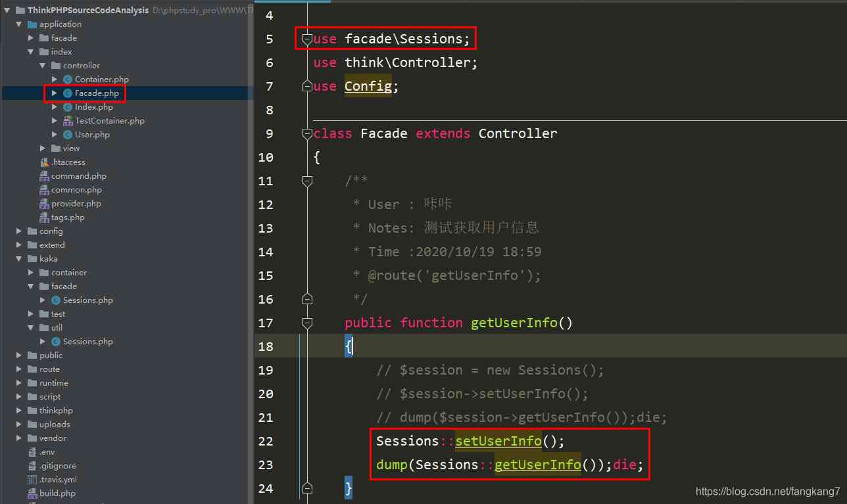Expand the route folder arrow
The height and width of the screenshot is (504, 847).
[x=19, y=369]
